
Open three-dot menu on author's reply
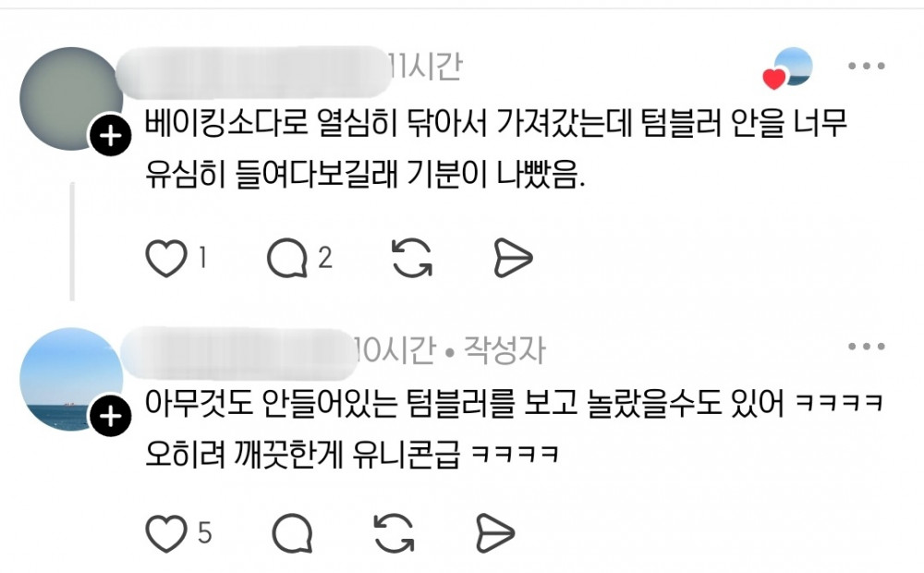(x=867, y=346)
